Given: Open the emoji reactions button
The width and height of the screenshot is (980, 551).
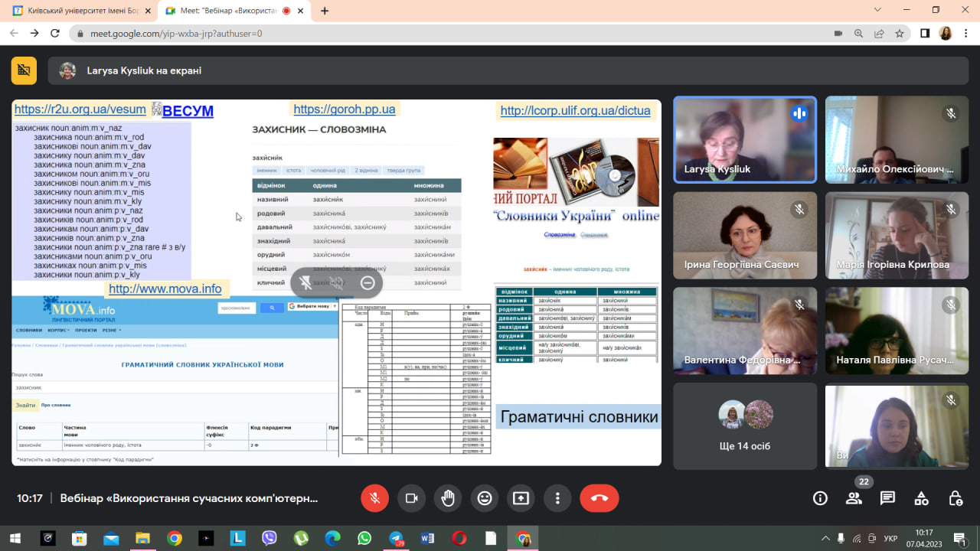Looking at the screenshot, I should pos(484,498).
